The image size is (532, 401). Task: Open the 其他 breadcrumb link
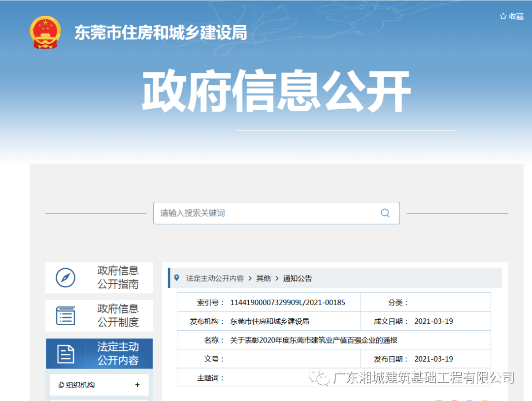(x=264, y=278)
